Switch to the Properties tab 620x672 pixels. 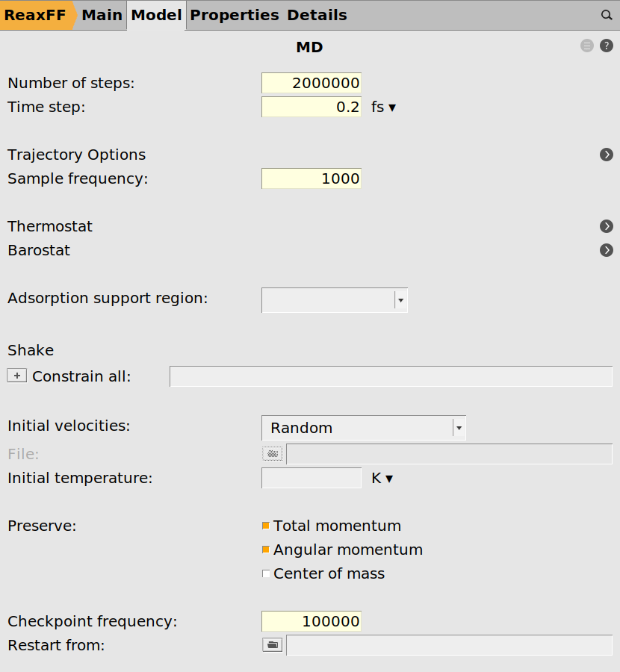[234, 15]
